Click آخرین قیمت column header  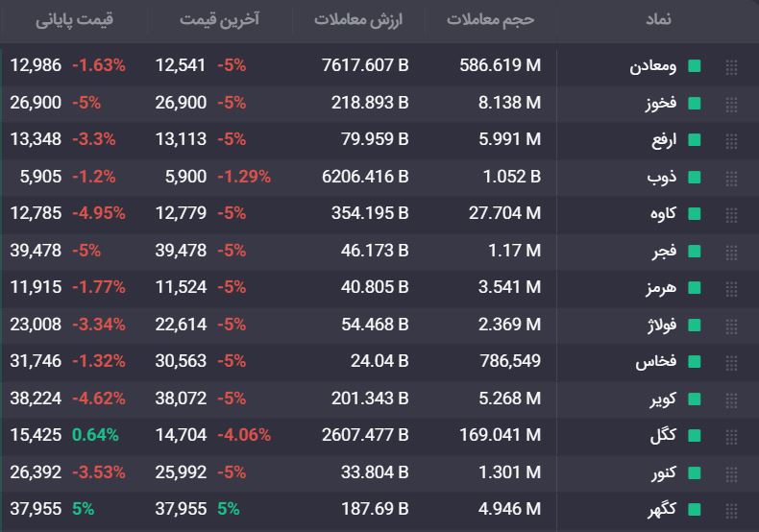click(220, 19)
